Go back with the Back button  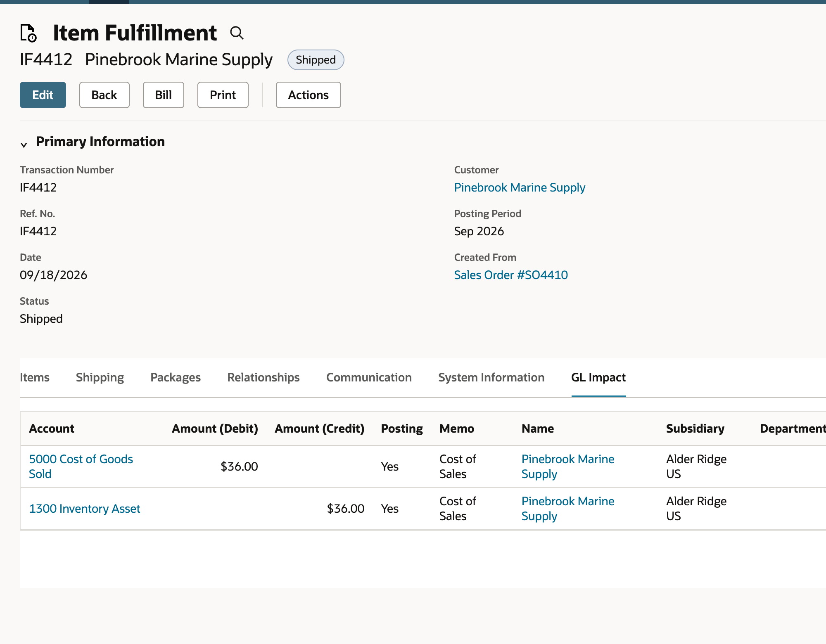click(104, 95)
